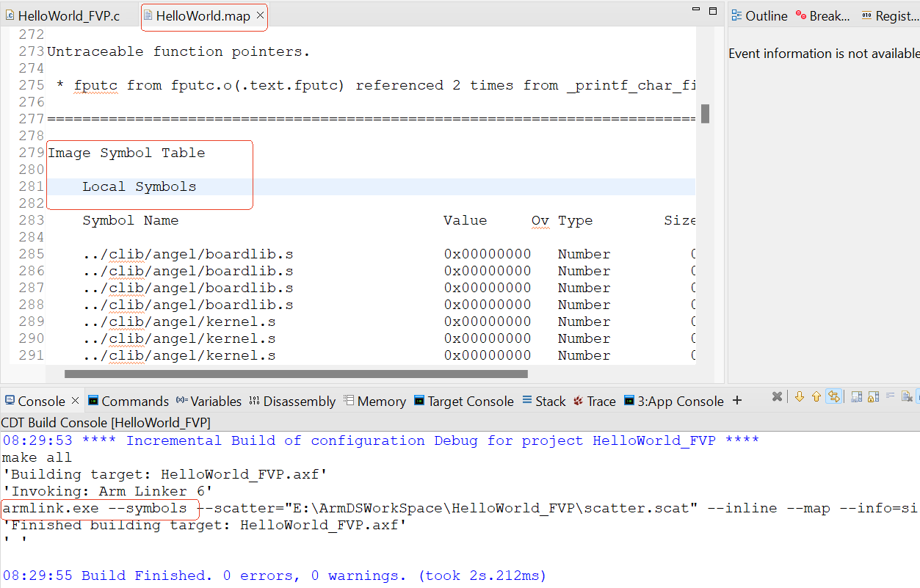Minimize the editor area panel
Screen dimensions: 920x588
[696, 10]
